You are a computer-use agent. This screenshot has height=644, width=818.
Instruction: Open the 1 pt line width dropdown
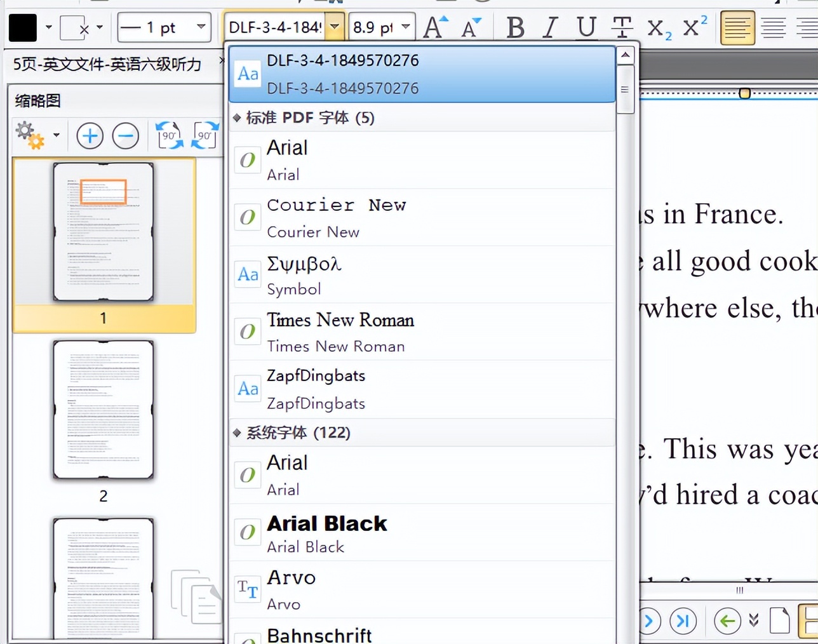pos(201,27)
